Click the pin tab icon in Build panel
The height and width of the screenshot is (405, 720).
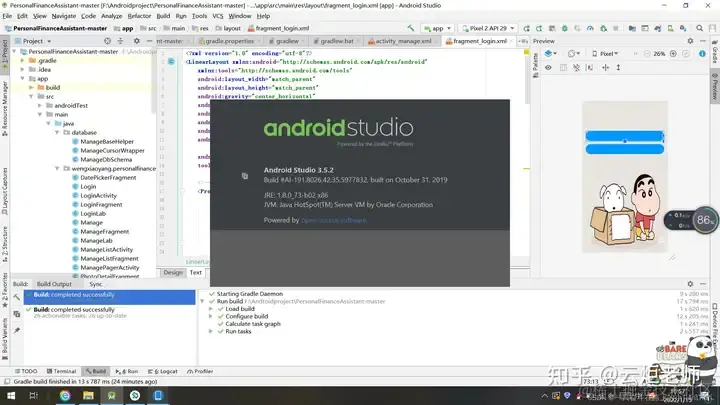(x=17, y=330)
